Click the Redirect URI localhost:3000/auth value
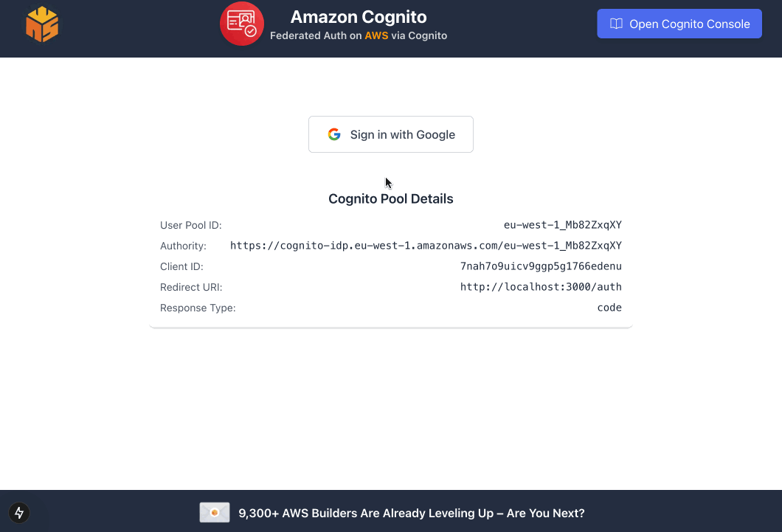The width and height of the screenshot is (782, 532). pyautogui.click(x=541, y=287)
